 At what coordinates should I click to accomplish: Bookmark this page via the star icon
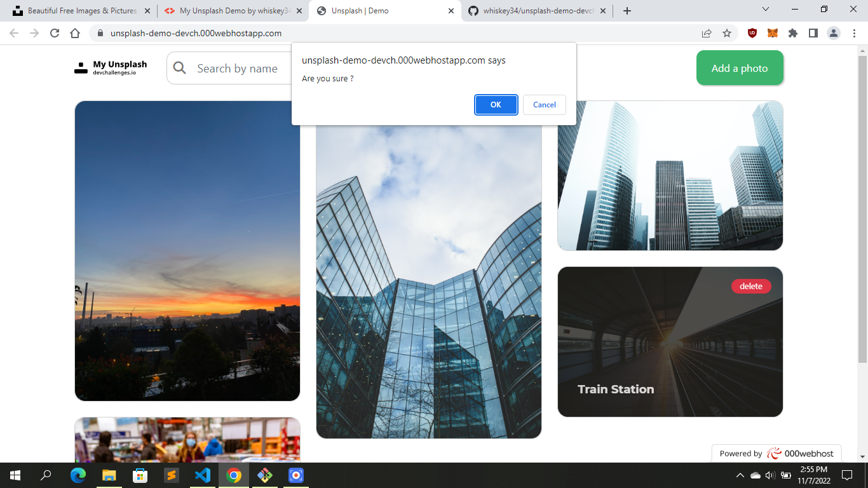(x=726, y=33)
